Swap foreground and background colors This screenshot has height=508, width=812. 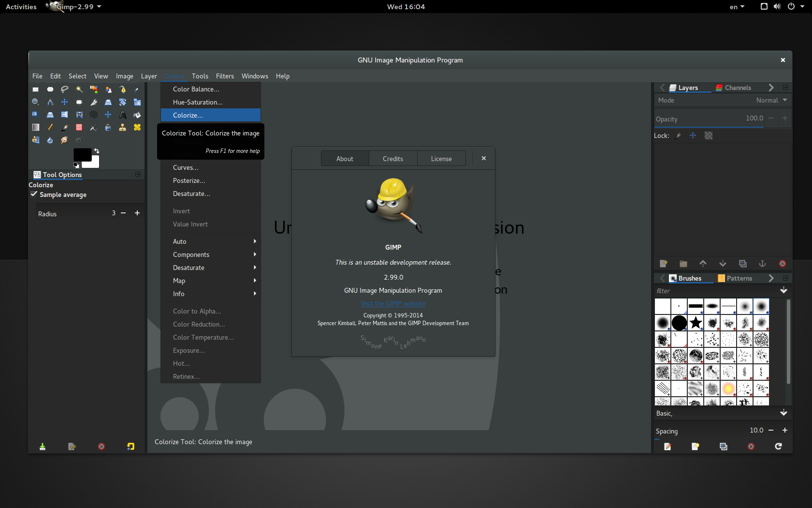[97, 151]
